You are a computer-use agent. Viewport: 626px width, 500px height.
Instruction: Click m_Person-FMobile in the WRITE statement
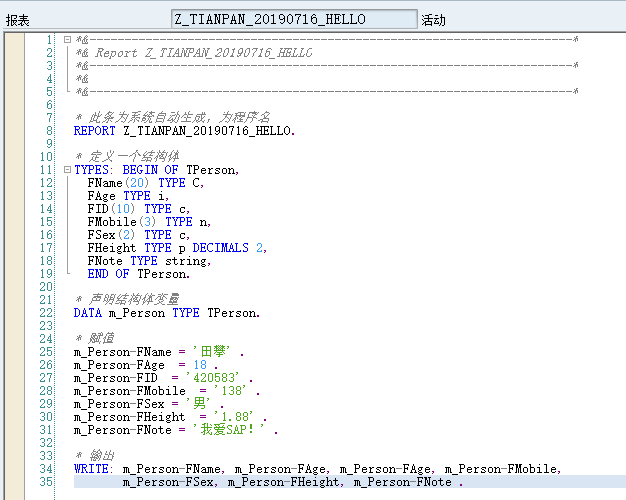(501, 469)
